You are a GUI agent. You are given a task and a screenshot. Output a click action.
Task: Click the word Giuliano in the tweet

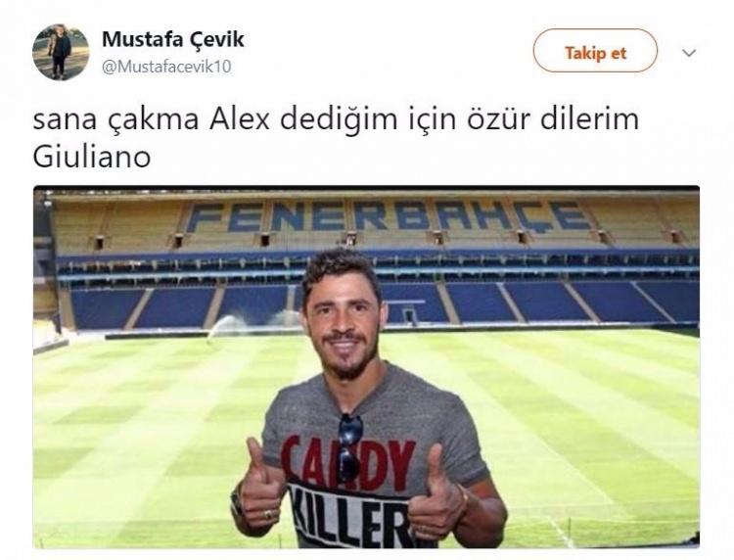coord(92,157)
